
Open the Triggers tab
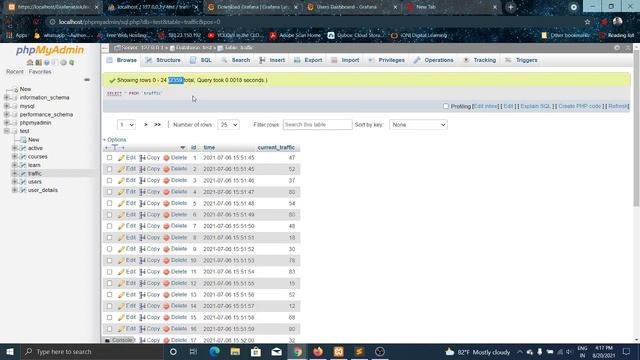pos(521,60)
